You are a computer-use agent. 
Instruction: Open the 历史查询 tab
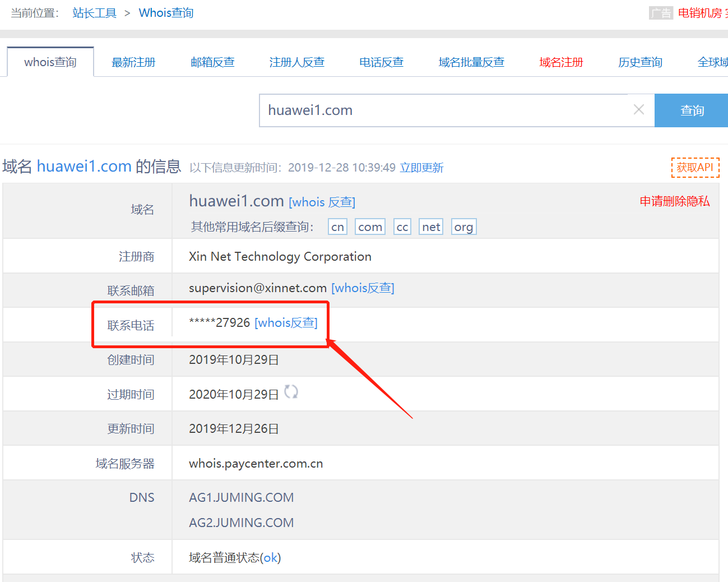click(640, 62)
